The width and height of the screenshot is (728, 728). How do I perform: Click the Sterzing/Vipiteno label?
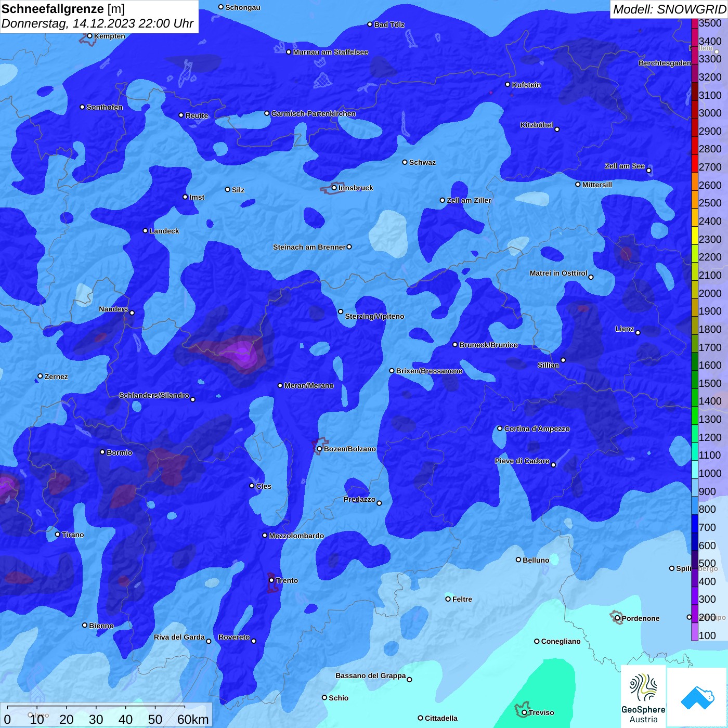click(374, 316)
